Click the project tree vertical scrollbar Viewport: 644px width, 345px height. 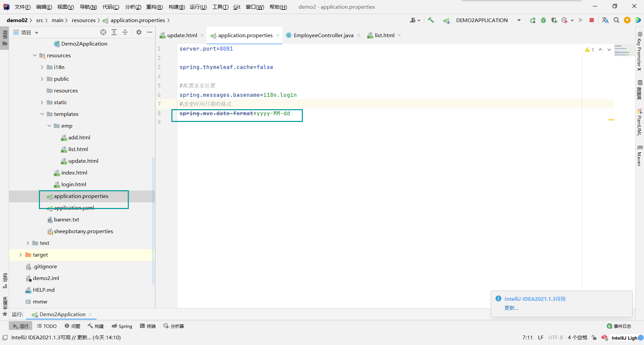click(x=153, y=221)
